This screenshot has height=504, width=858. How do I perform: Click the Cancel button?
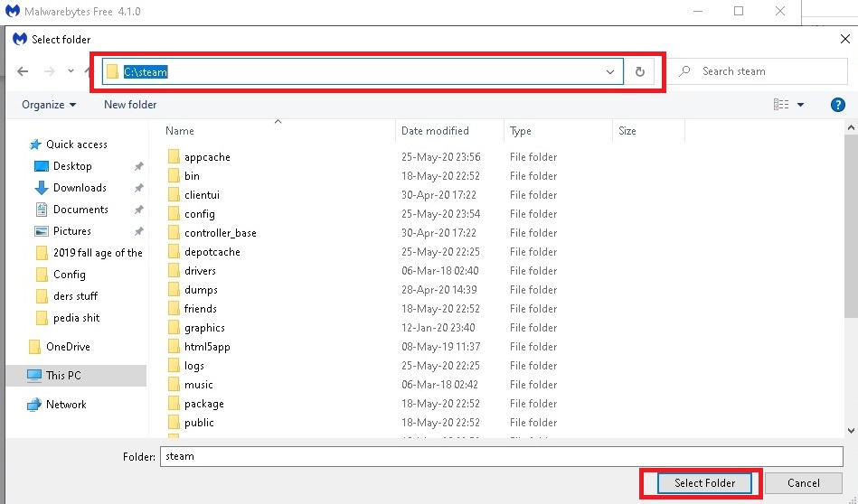(x=803, y=483)
